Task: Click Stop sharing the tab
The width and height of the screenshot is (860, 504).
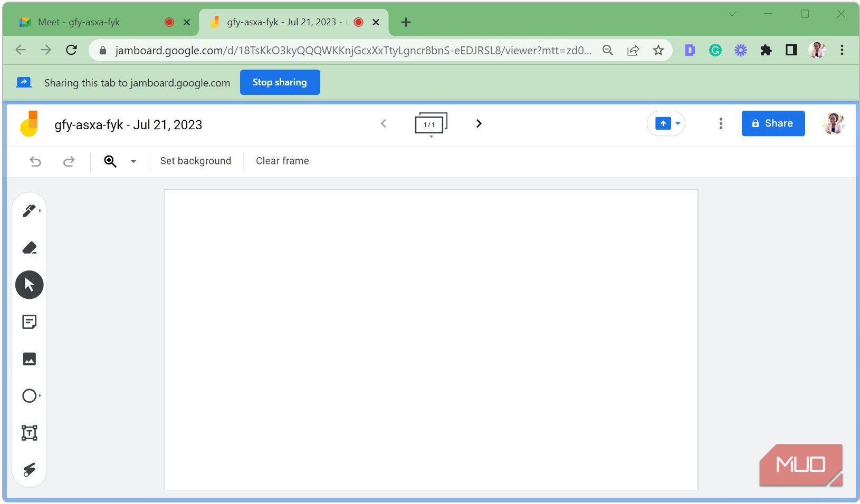Action: [280, 82]
